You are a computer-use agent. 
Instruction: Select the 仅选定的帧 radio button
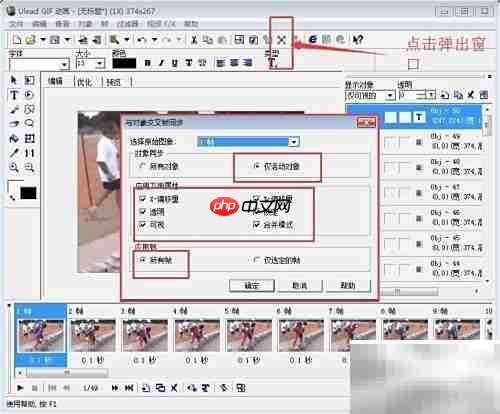click(256, 260)
